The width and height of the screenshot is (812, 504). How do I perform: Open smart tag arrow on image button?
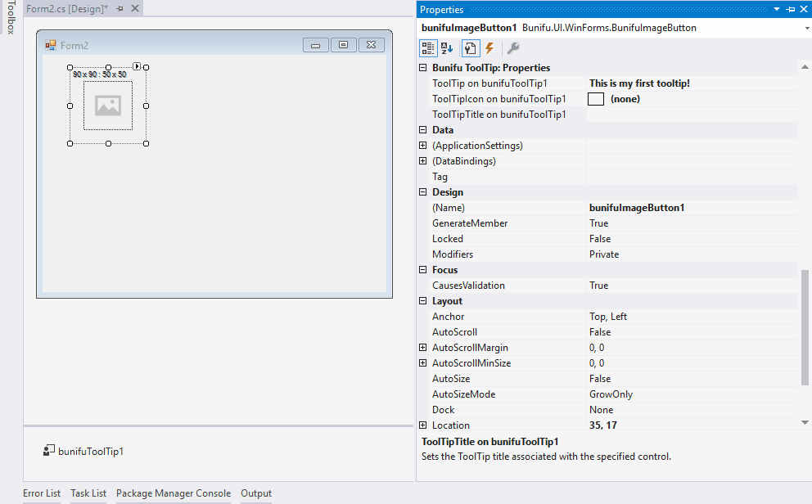[x=138, y=66]
